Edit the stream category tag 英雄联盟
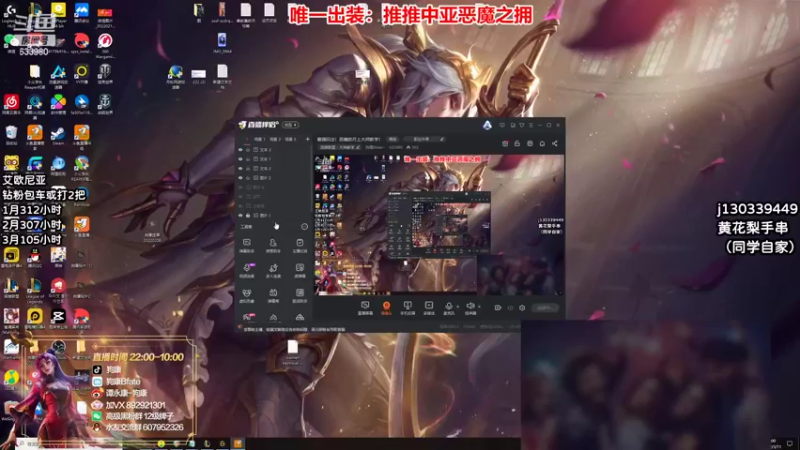 tap(340, 147)
